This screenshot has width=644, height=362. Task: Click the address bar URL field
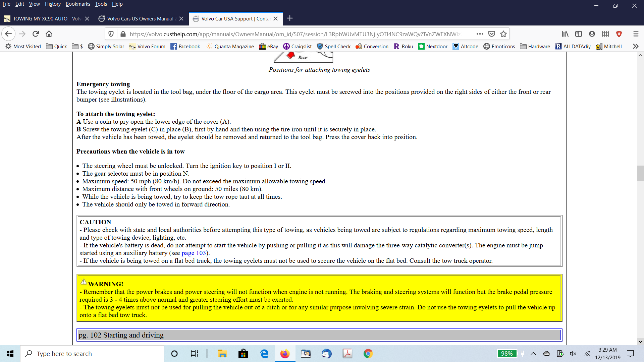tap(295, 34)
